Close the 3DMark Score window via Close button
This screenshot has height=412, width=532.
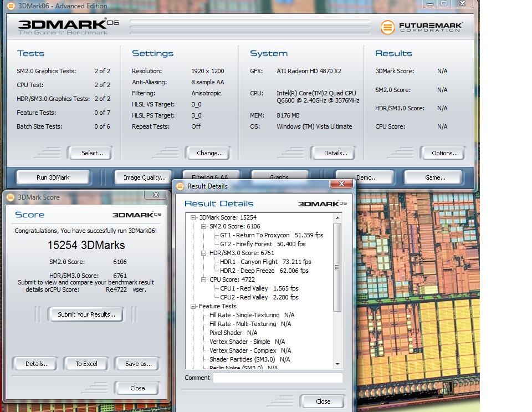click(x=136, y=388)
